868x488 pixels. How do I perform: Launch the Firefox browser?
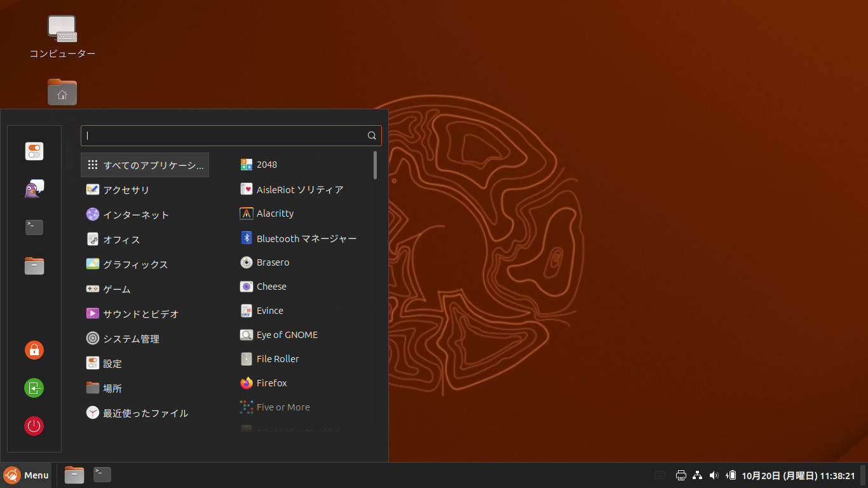click(x=270, y=383)
